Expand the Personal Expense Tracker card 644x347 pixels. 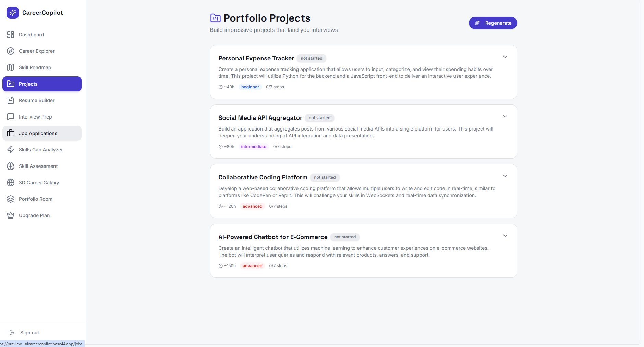[x=505, y=57]
